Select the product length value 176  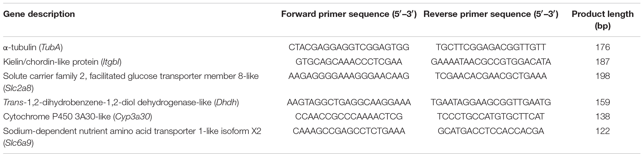tap(603, 47)
